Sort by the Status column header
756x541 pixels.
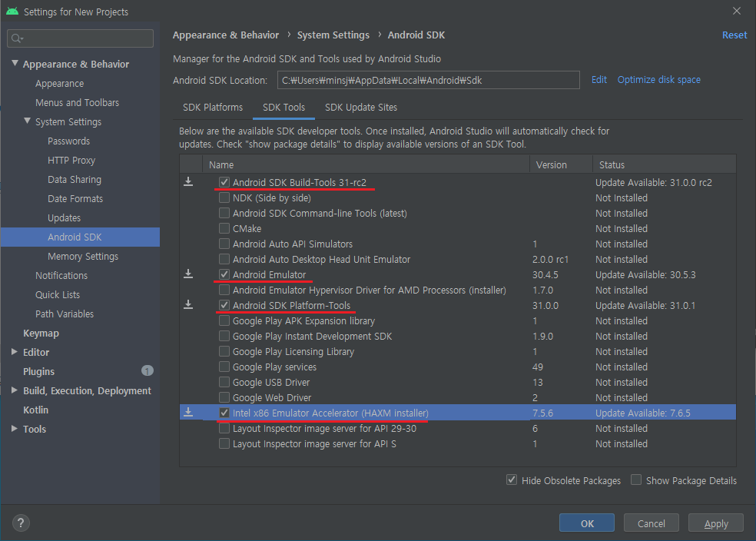(665, 164)
